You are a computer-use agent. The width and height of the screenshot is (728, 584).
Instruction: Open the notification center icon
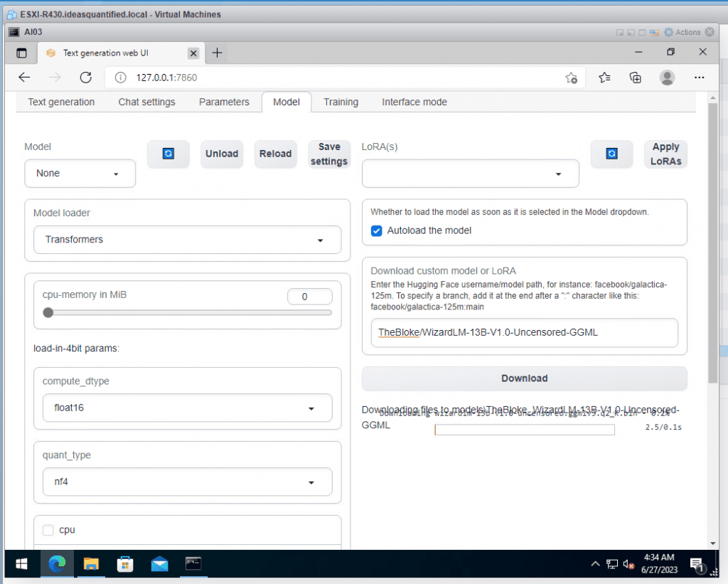(697, 565)
